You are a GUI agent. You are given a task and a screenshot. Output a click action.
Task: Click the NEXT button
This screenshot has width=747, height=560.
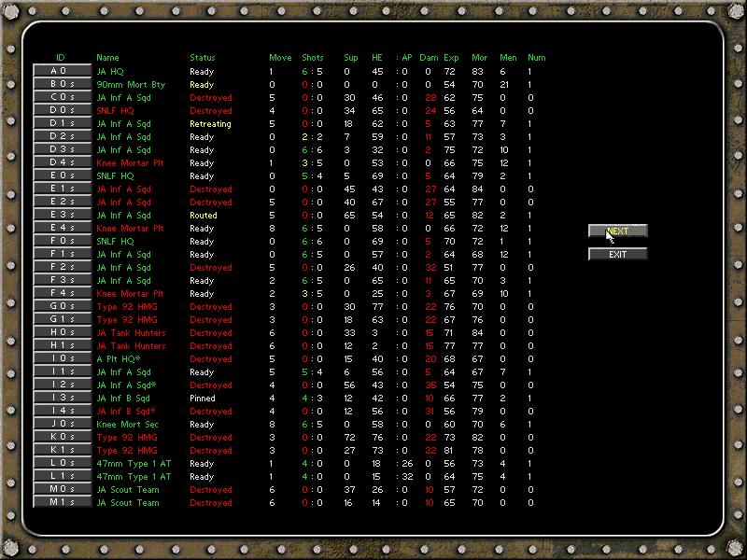point(618,231)
